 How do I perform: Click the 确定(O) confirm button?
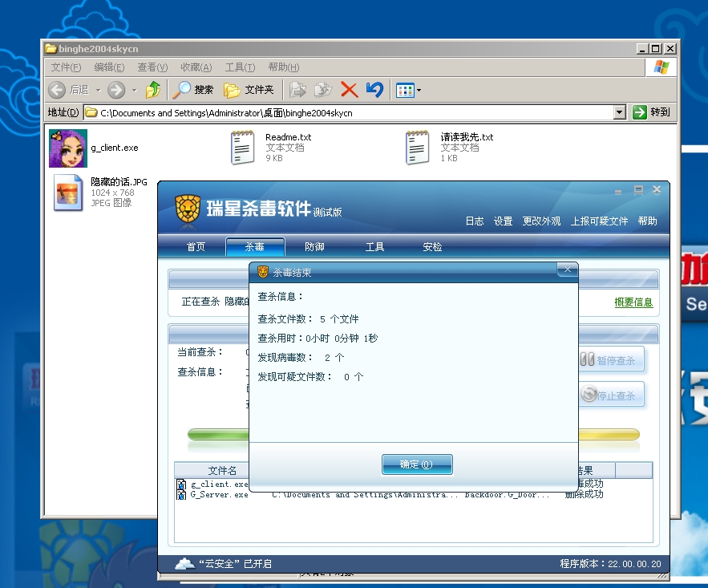[417, 464]
